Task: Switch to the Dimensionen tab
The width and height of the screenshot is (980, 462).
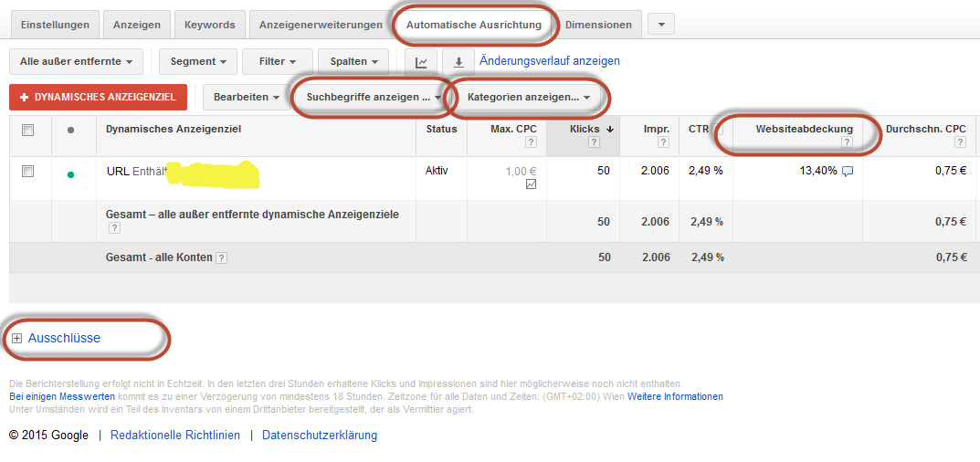Action: click(x=598, y=25)
